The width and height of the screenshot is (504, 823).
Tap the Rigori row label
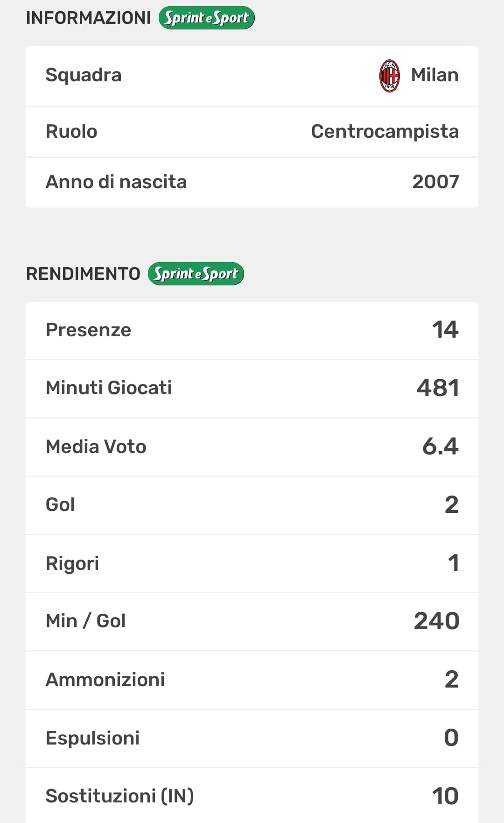[x=72, y=563]
